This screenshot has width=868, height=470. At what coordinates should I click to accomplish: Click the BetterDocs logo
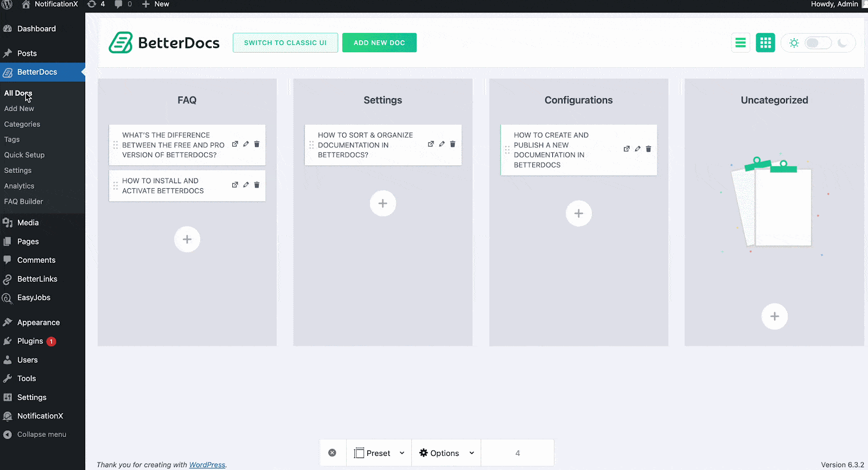point(164,43)
